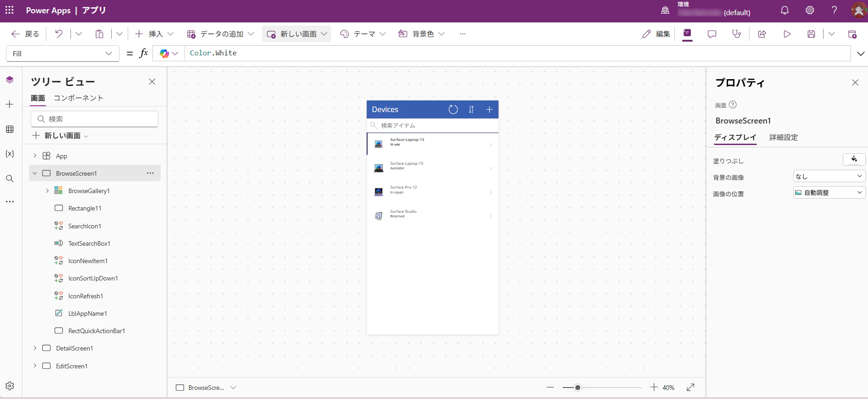This screenshot has width=868, height=399.
Task: Open the Copilot formula assistant icon
Action: click(168, 54)
